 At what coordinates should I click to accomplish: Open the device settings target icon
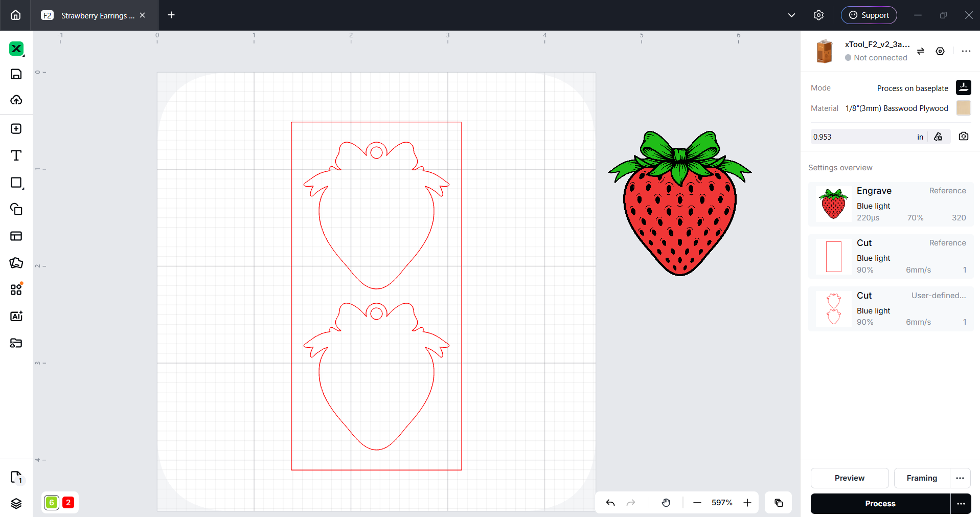[x=940, y=51]
